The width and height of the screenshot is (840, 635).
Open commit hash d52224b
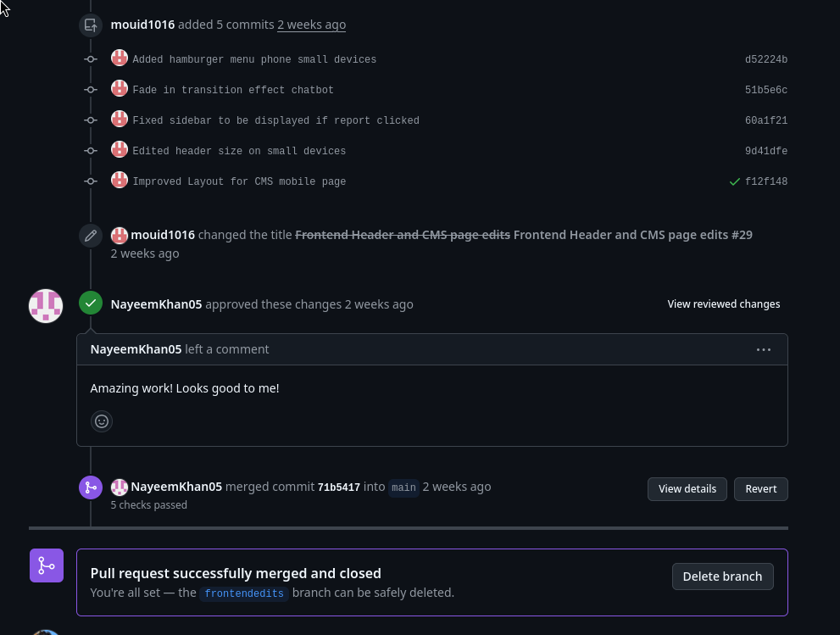(766, 59)
